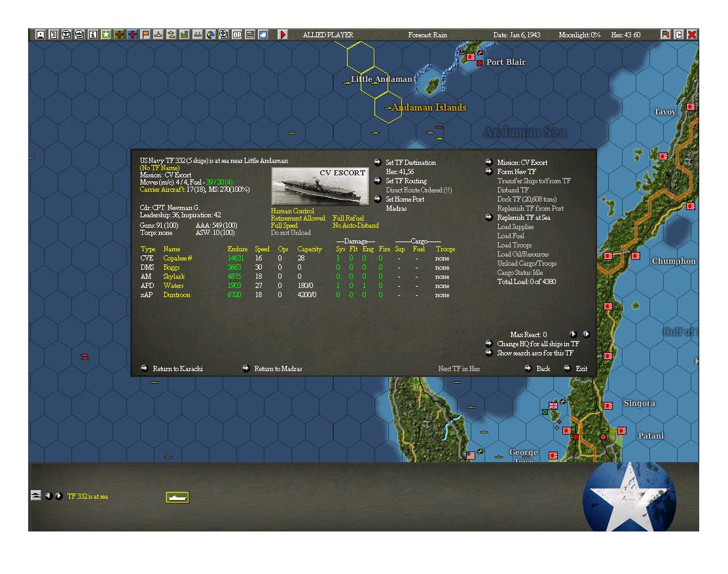Click Dock TF (20,608 tons) option

[x=527, y=199]
